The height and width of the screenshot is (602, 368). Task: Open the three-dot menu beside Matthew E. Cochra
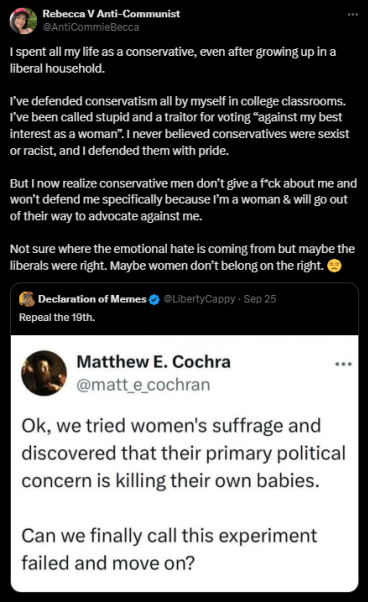(x=343, y=364)
